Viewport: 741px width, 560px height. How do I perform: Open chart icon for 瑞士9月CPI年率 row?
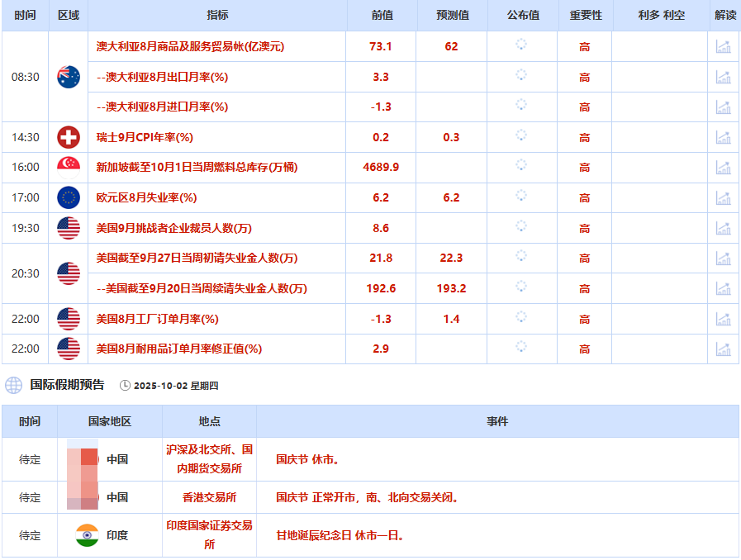coord(723,137)
